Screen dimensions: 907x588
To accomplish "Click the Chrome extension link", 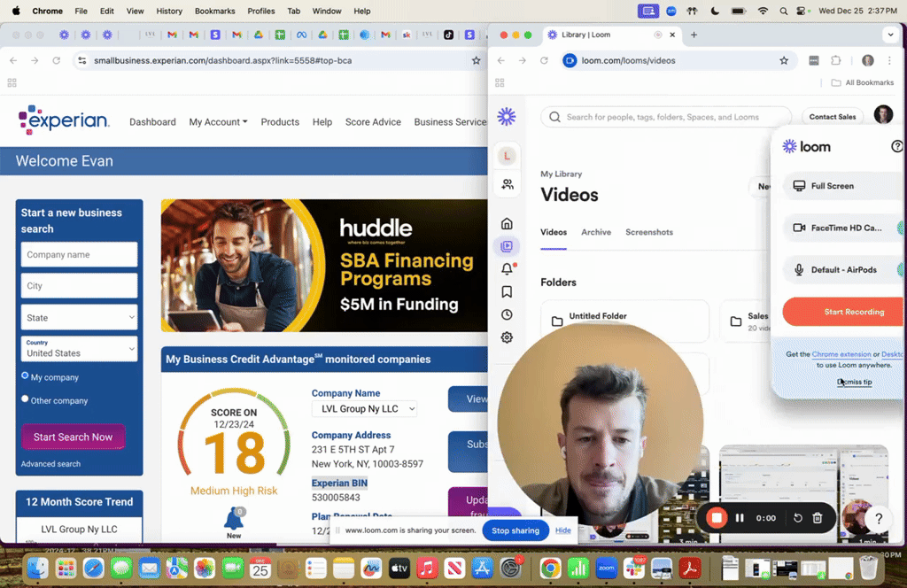I will coord(841,354).
